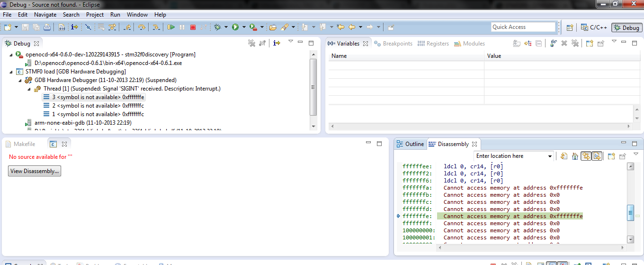
Task: Toggle Link with Active Debug Context in Disassembly
Action: [x=586, y=156]
